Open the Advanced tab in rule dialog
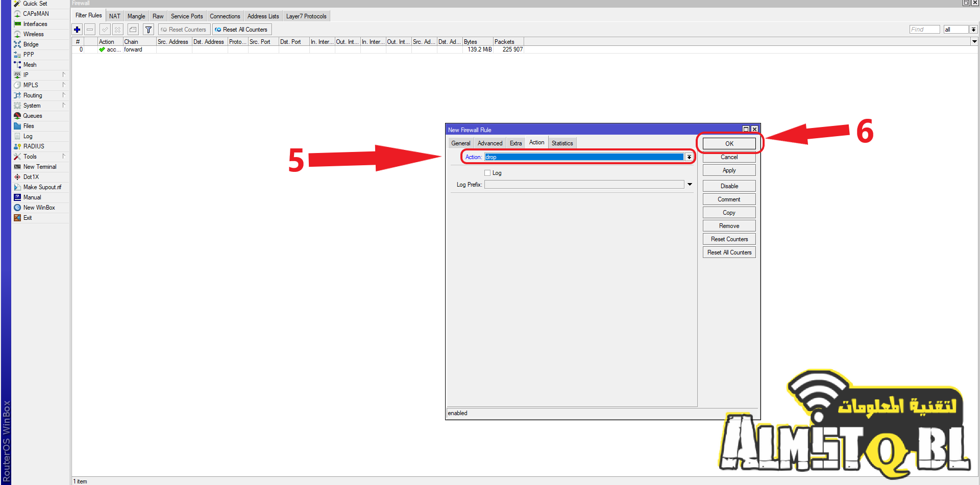Viewport: 980px width, 485px height. tap(489, 143)
